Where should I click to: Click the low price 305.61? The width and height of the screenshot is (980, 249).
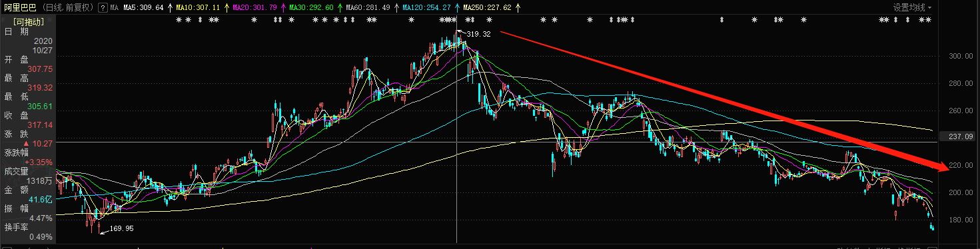[40, 106]
